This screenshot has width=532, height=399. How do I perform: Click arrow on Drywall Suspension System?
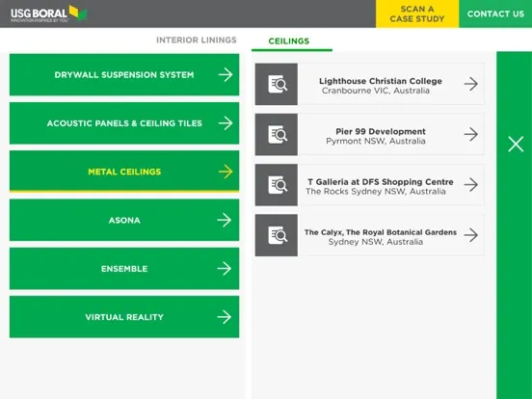point(226,74)
